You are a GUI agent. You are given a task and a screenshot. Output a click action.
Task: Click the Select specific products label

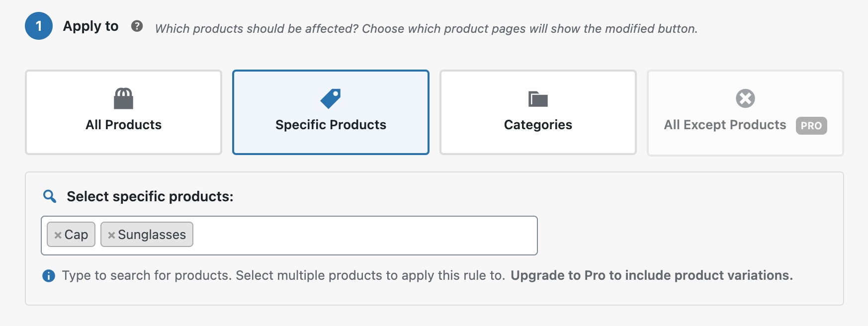(149, 196)
